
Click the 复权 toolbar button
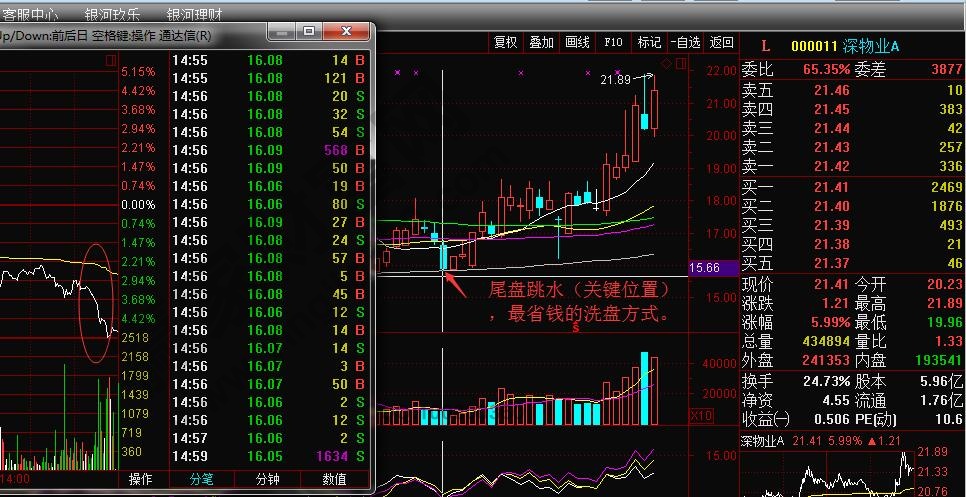pos(506,42)
